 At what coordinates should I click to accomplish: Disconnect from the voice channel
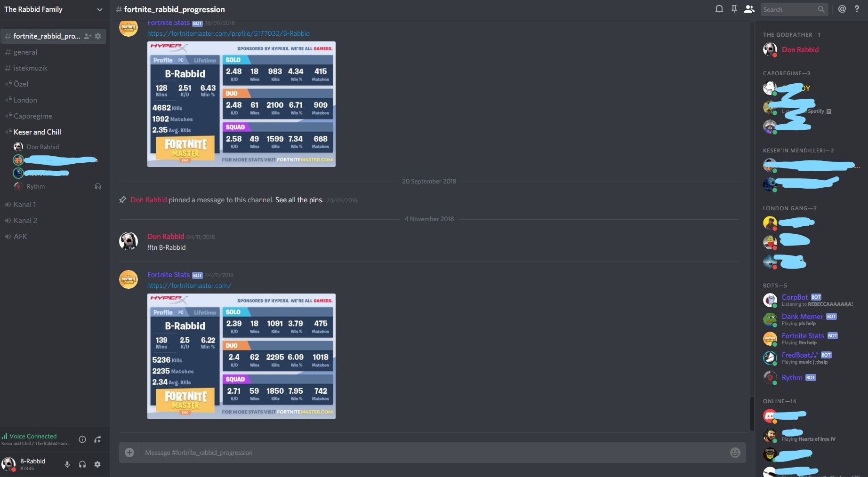(97, 439)
